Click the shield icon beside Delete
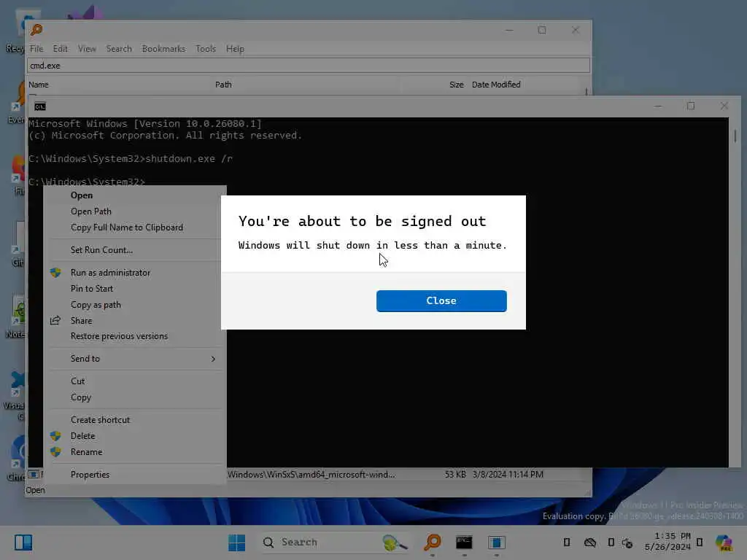Viewport: 747px width, 560px height. pyautogui.click(x=55, y=436)
